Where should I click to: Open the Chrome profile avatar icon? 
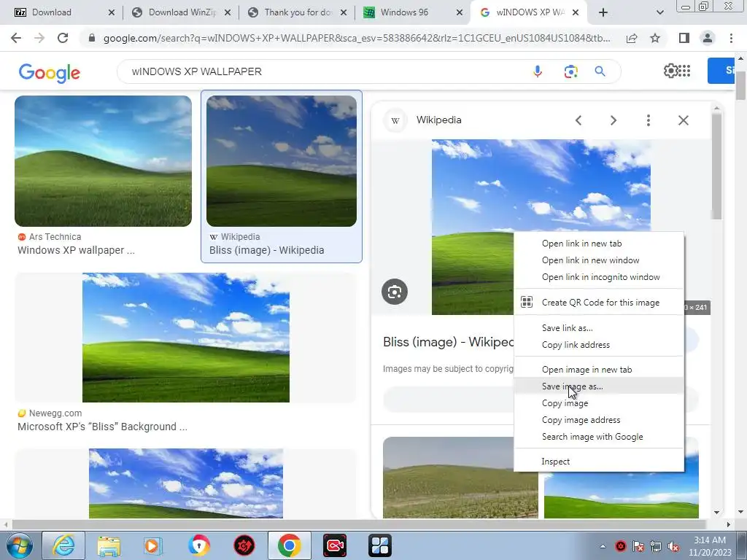click(708, 38)
